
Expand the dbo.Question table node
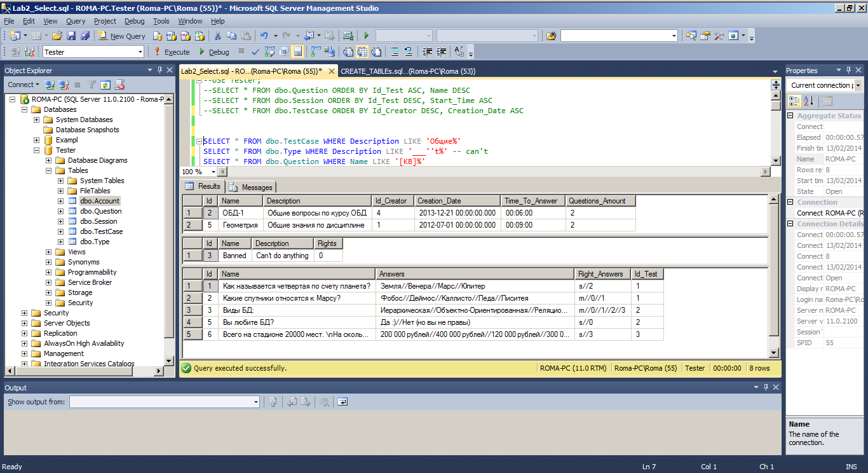(61, 211)
